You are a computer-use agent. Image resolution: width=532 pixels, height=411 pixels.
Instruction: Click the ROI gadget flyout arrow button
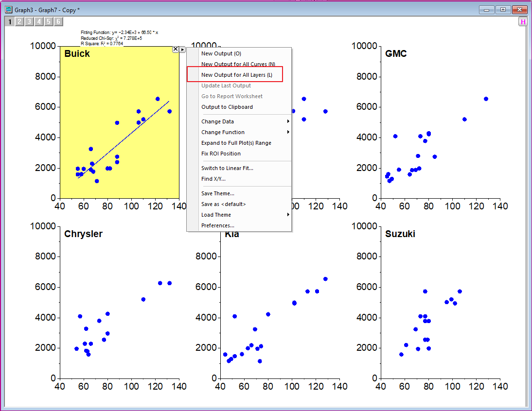[182, 50]
